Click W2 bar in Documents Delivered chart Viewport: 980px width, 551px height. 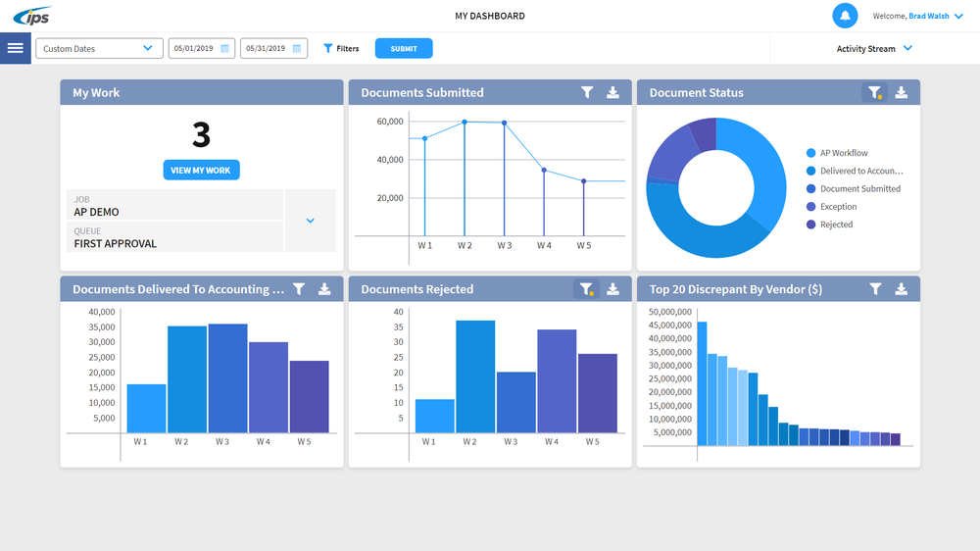click(x=187, y=379)
